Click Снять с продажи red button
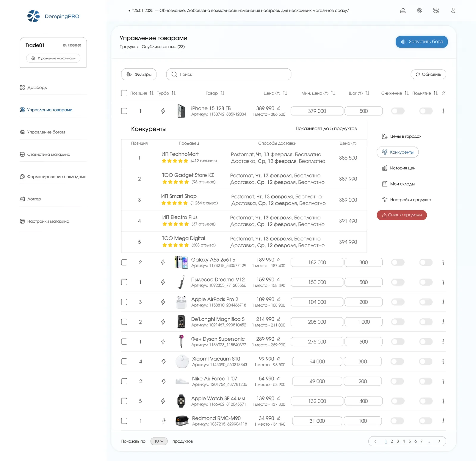Image resolution: width=476 pixels, height=461 pixels. click(402, 215)
